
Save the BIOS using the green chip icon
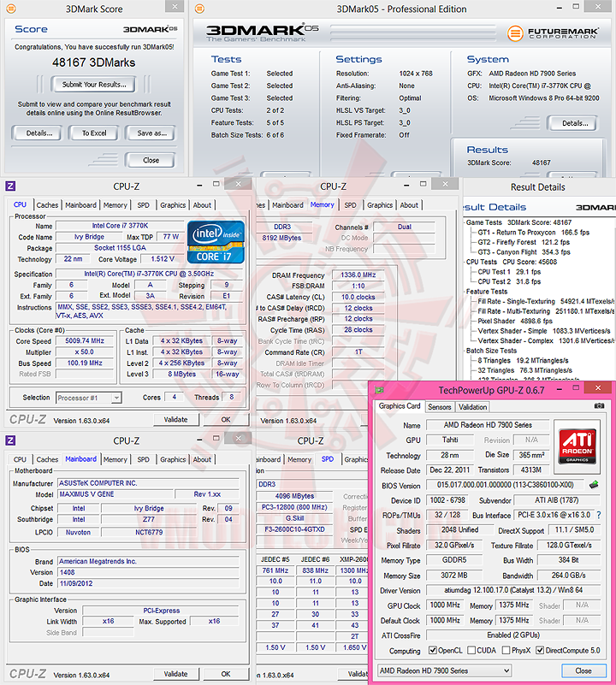coord(594,485)
